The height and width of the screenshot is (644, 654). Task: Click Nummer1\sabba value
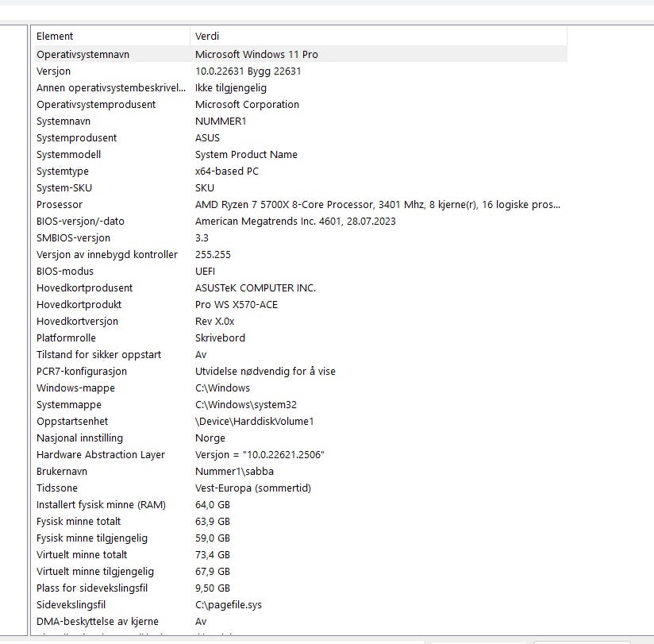point(234,472)
